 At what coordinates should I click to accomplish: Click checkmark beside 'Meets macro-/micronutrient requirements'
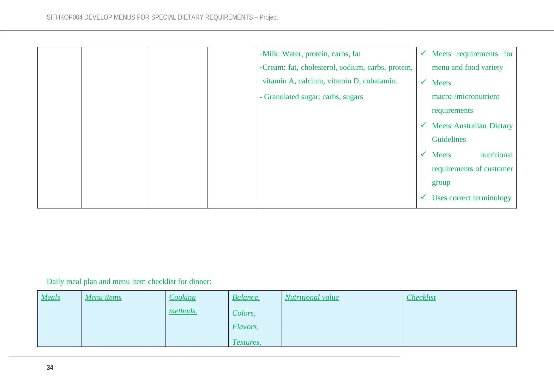click(423, 82)
